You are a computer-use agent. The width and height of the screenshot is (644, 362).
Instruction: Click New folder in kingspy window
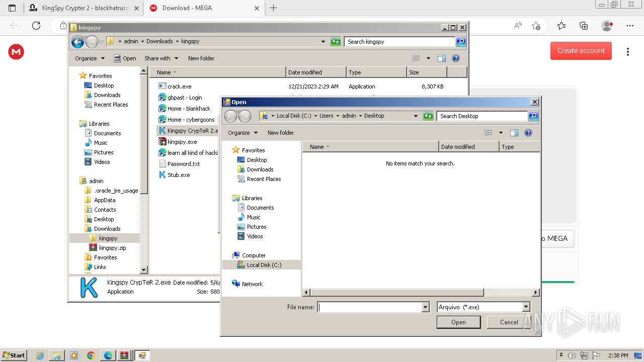click(x=201, y=58)
